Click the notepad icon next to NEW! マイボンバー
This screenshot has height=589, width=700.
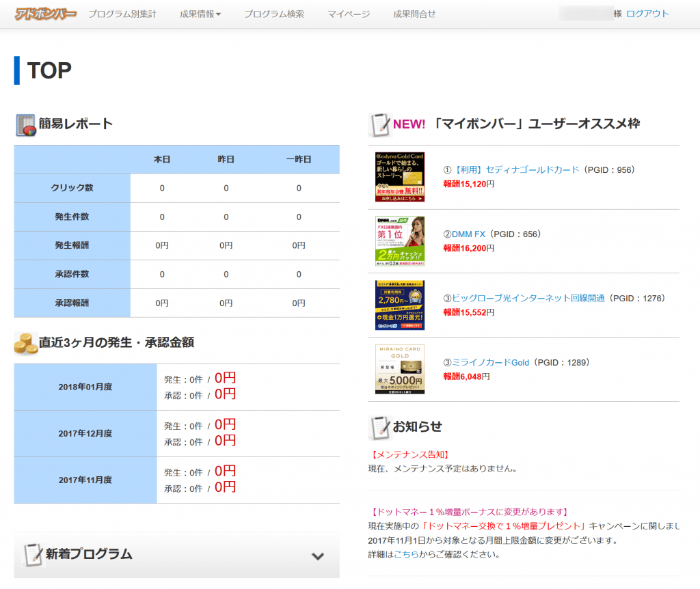pos(379,125)
